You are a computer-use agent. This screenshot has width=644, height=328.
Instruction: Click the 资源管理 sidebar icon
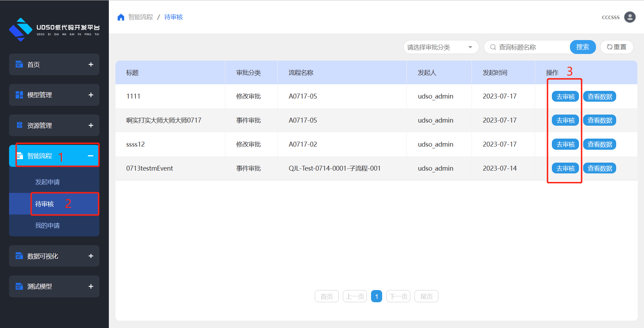19,125
